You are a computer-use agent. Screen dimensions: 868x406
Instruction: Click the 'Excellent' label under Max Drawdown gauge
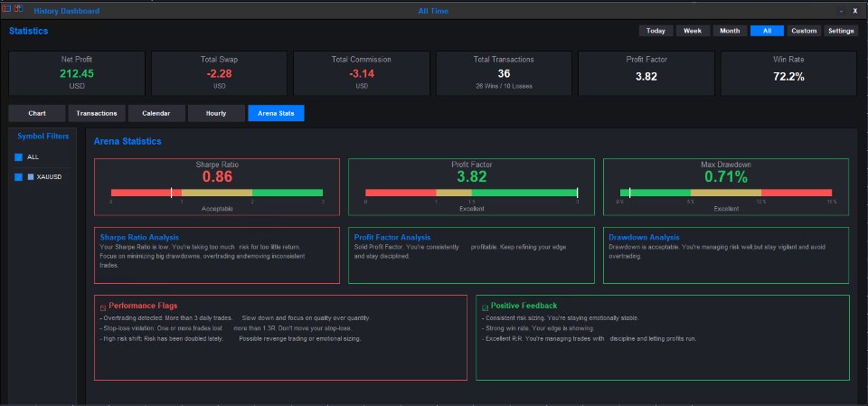pyautogui.click(x=726, y=210)
